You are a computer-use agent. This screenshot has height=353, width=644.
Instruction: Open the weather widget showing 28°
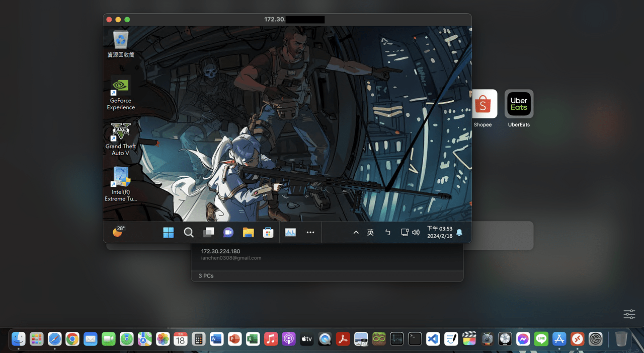(x=118, y=232)
